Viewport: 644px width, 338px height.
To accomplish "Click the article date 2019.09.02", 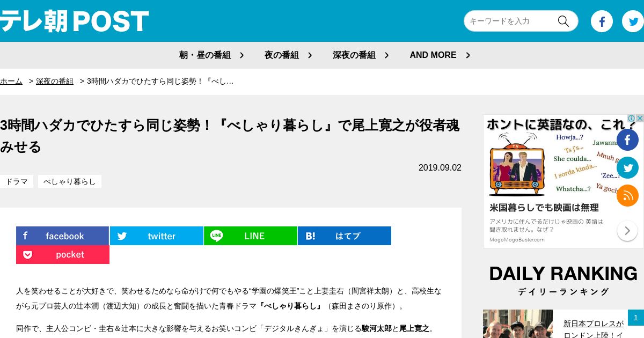I will tap(440, 167).
